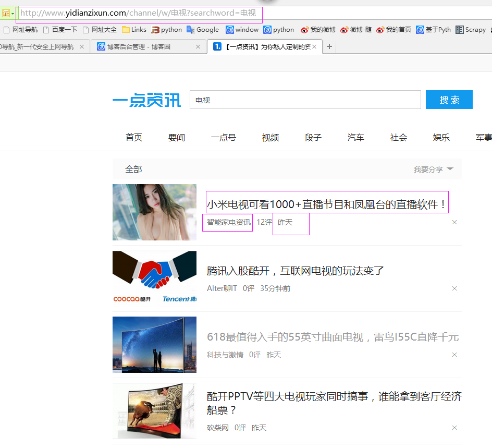Click the browser address bar URL
Screen dimensions: 492x448
[139, 13]
